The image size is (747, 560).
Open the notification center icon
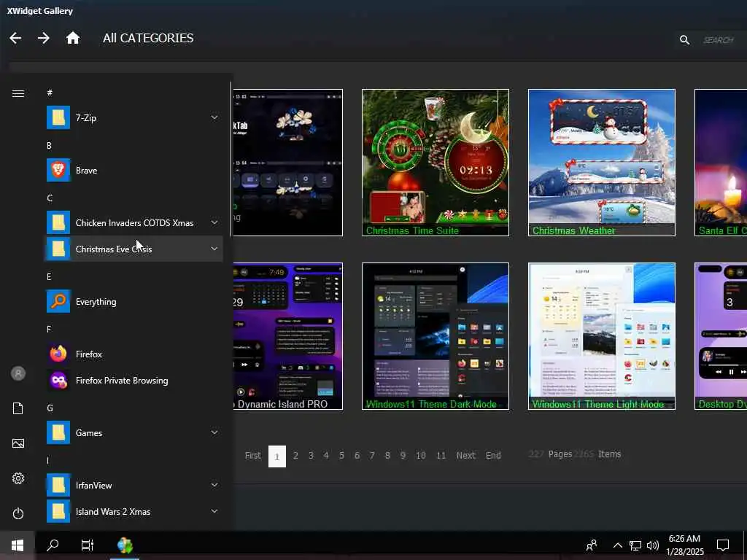pyautogui.click(x=723, y=545)
